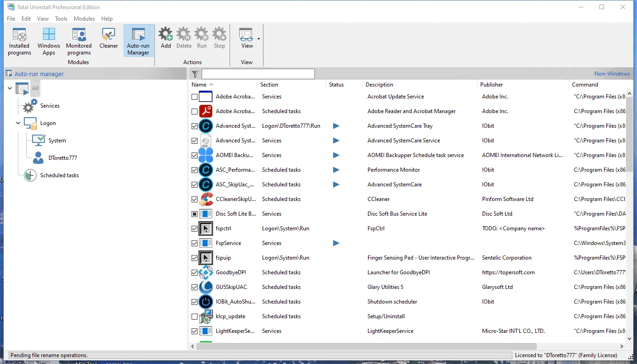
Task: Collapse the Logon tree node
Action: point(18,123)
